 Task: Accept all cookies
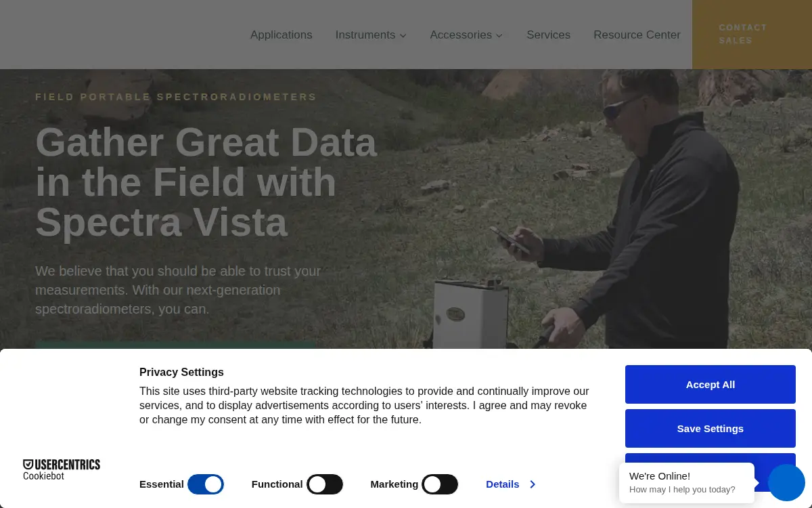tap(710, 384)
